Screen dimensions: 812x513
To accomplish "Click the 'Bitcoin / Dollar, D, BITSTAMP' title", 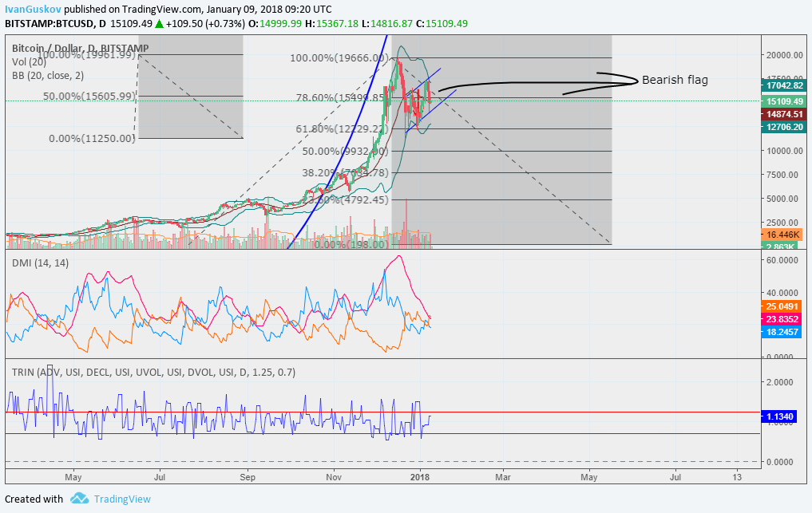I will tap(81, 48).
